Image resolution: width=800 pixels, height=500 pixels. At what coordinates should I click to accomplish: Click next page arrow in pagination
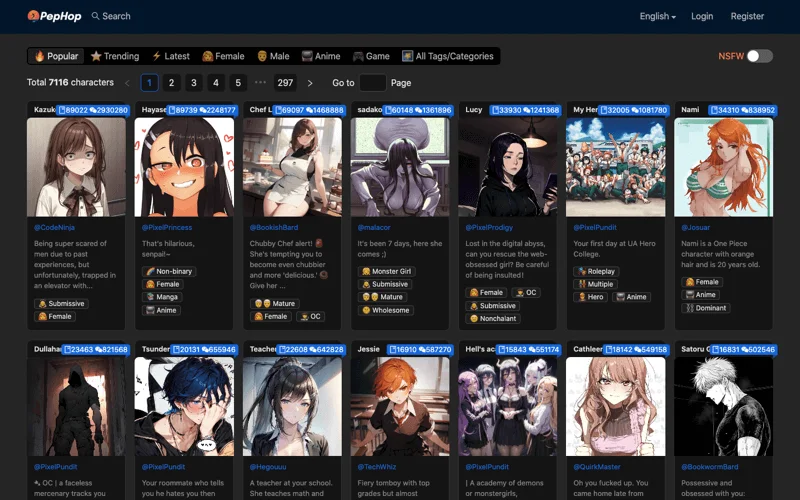coord(310,83)
